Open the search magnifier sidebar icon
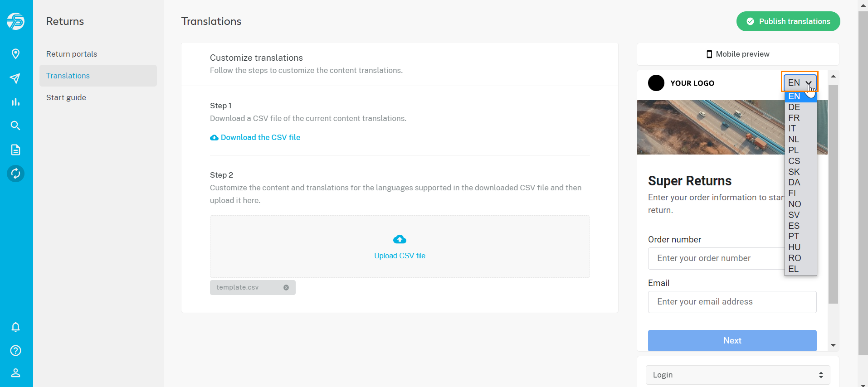This screenshot has height=387, width=868. (x=15, y=126)
